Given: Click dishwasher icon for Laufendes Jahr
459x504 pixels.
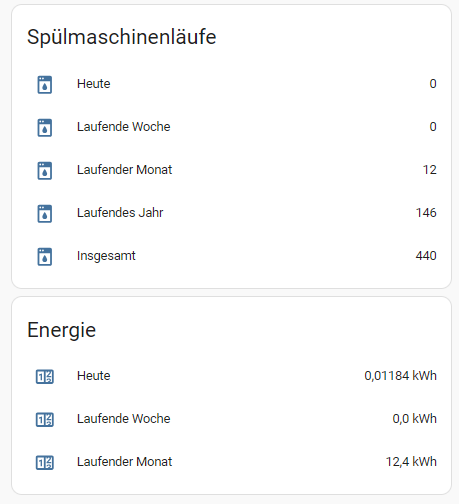Looking at the screenshot, I should (44, 214).
